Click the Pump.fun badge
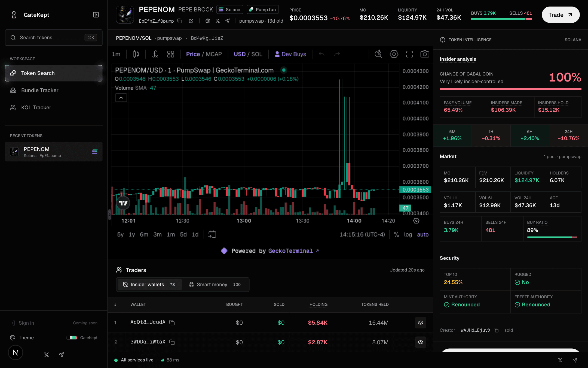Screen dimensions: 588x368 (263, 10)
